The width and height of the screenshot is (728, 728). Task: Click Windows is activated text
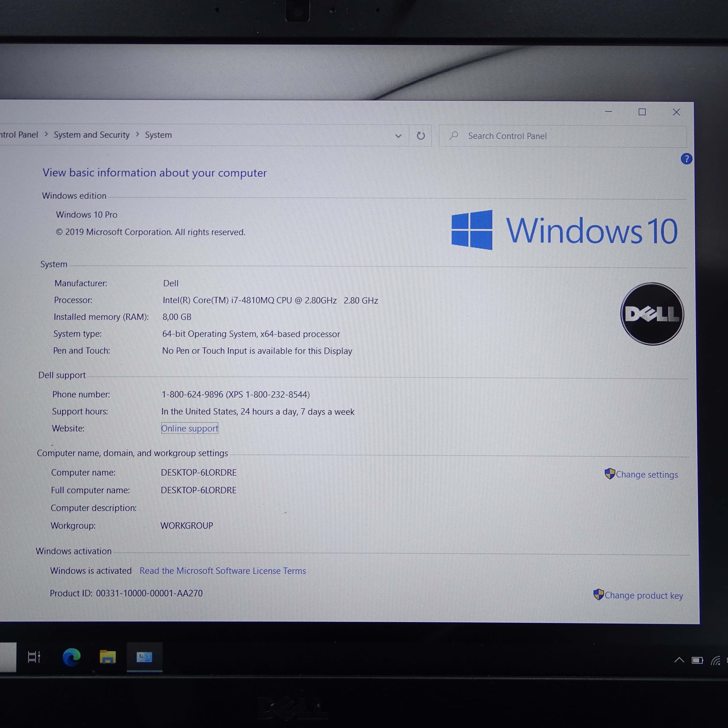pos(91,571)
